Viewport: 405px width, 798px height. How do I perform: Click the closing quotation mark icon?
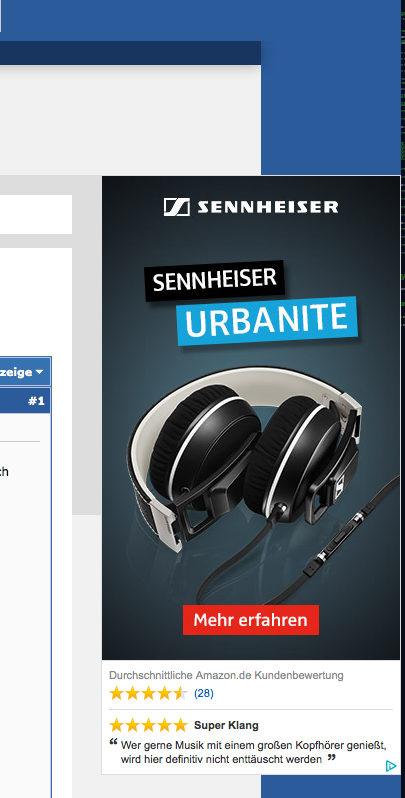coord(332,758)
